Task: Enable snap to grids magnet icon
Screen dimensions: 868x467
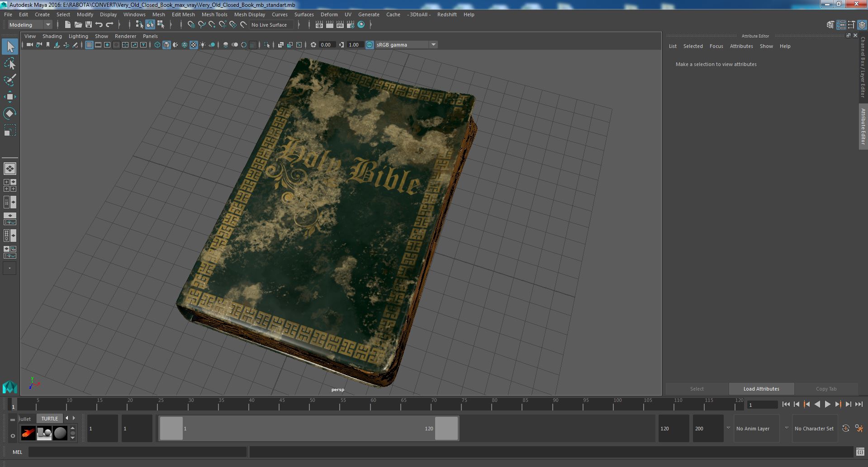Action: (191, 25)
